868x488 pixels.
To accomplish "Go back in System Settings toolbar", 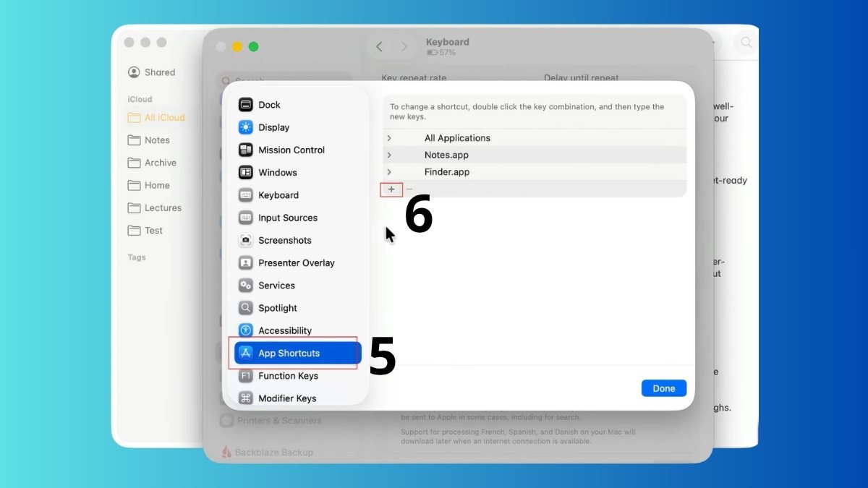I will pyautogui.click(x=379, y=47).
